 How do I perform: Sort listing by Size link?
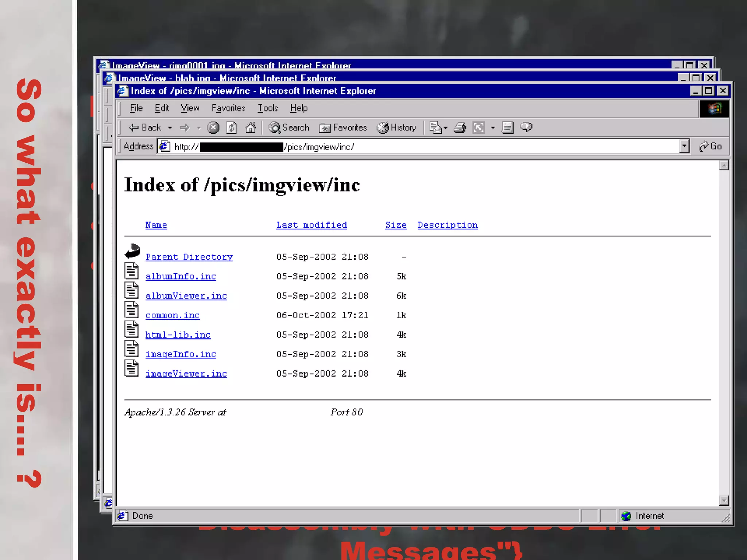(396, 225)
